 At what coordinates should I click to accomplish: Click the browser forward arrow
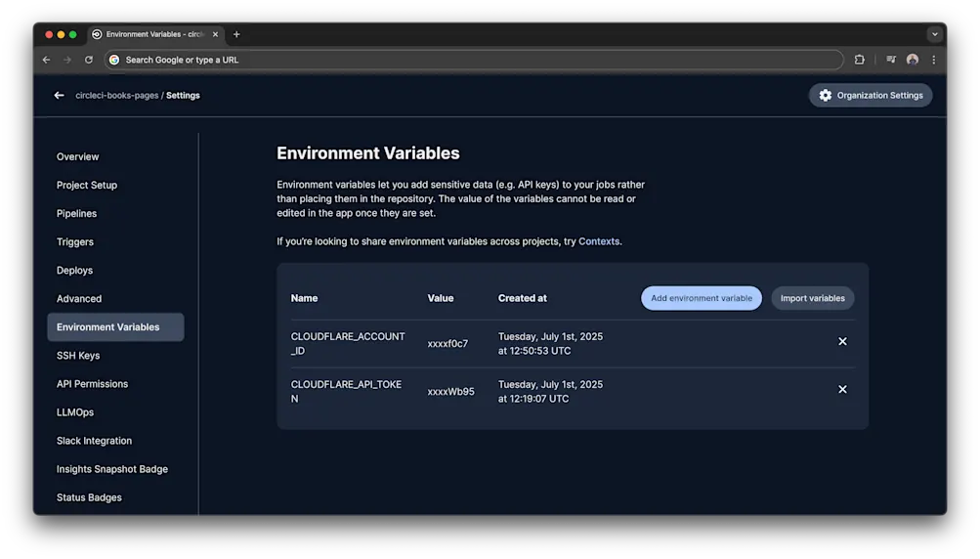pos(67,60)
